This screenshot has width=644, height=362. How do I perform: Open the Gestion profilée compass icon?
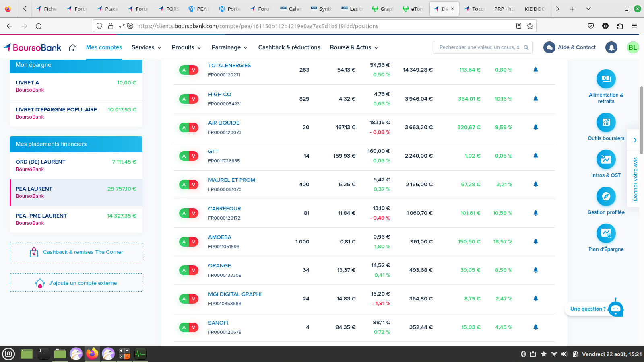(606, 196)
